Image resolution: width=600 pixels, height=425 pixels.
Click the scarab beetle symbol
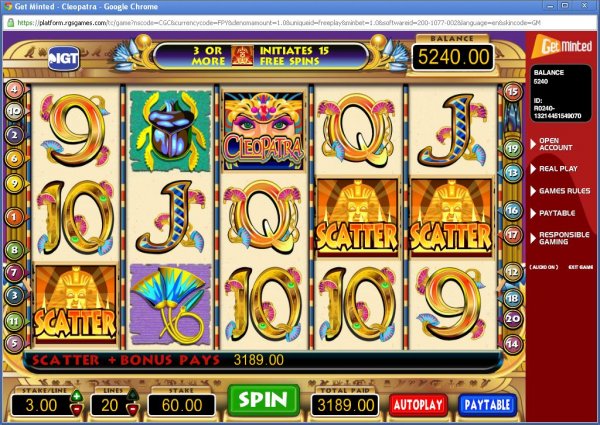click(170, 131)
